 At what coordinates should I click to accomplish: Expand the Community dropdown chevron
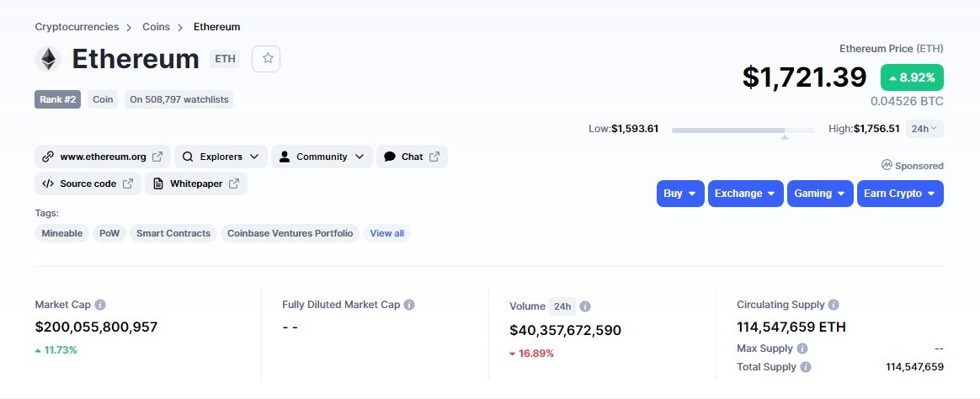(x=360, y=157)
